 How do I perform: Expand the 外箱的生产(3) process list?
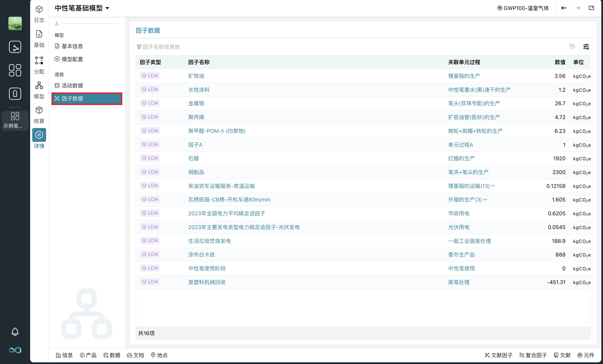pos(485,200)
